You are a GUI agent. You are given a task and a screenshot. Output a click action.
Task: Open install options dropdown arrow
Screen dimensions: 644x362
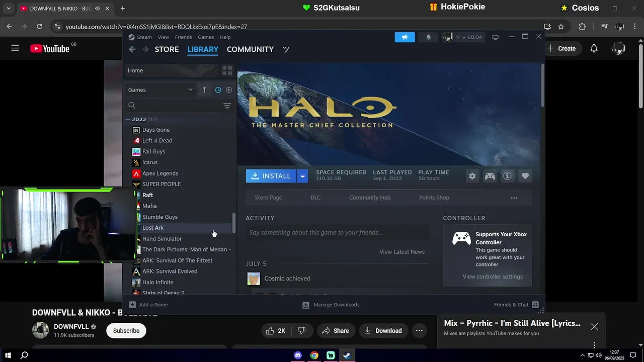click(302, 176)
